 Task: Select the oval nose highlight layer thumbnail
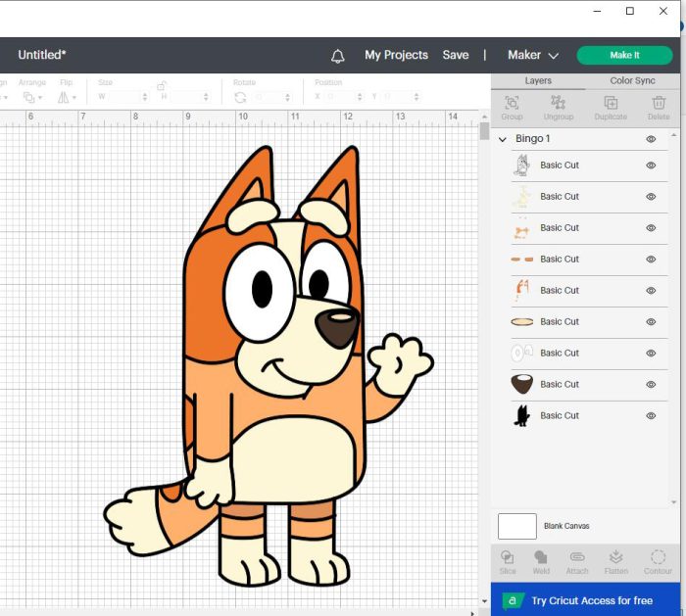tap(522, 322)
